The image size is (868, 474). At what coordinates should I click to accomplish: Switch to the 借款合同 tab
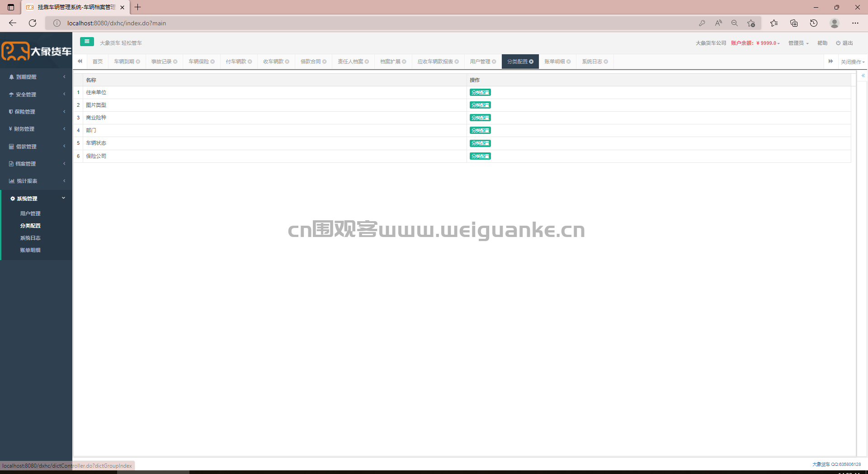coord(311,62)
